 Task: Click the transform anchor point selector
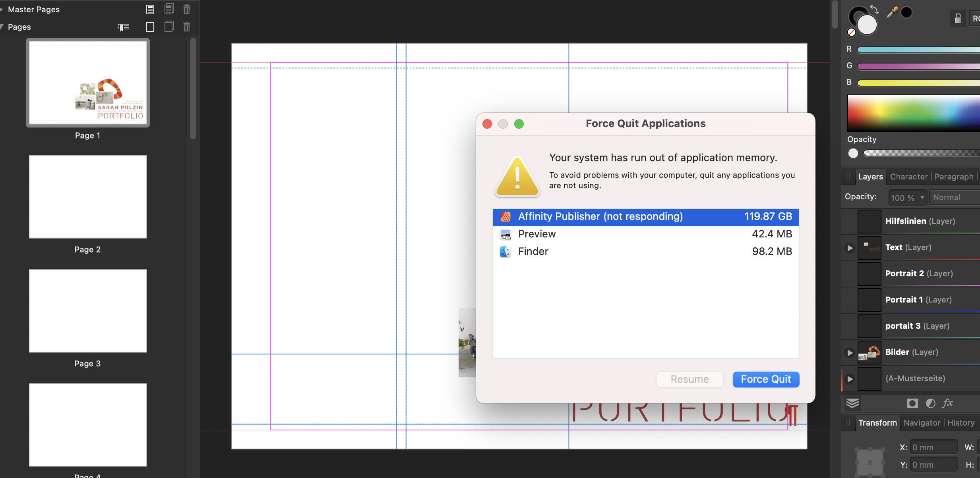coord(870,462)
